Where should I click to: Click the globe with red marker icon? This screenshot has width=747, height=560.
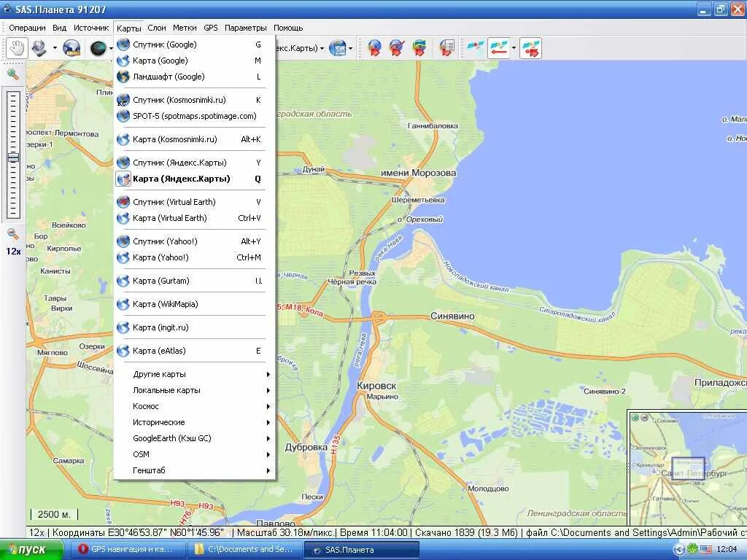click(374, 48)
